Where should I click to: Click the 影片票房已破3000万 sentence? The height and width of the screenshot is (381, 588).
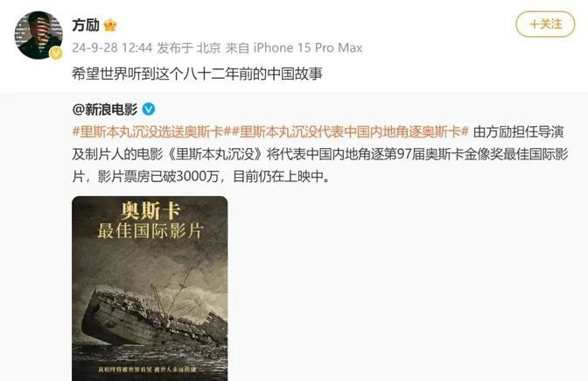pos(158,176)
